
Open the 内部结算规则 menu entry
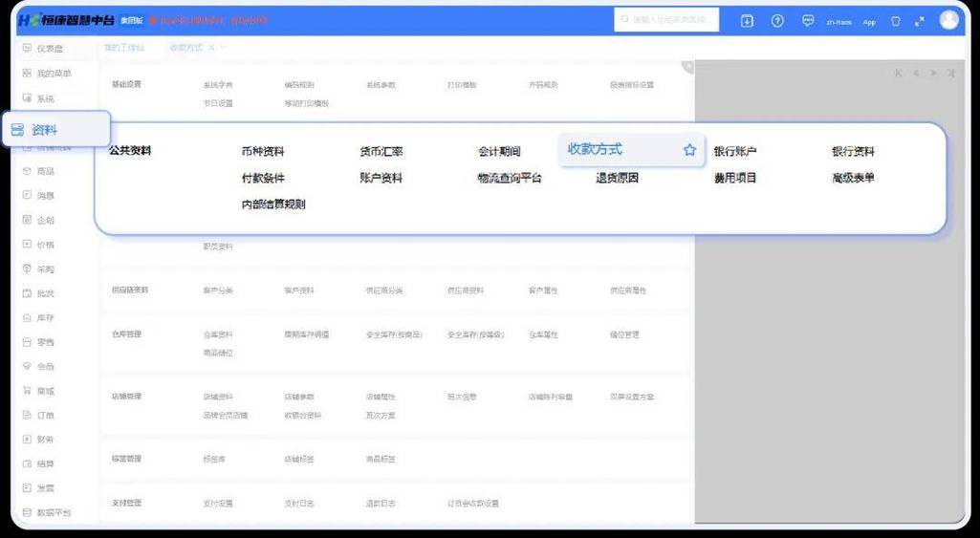click(273, 204)
